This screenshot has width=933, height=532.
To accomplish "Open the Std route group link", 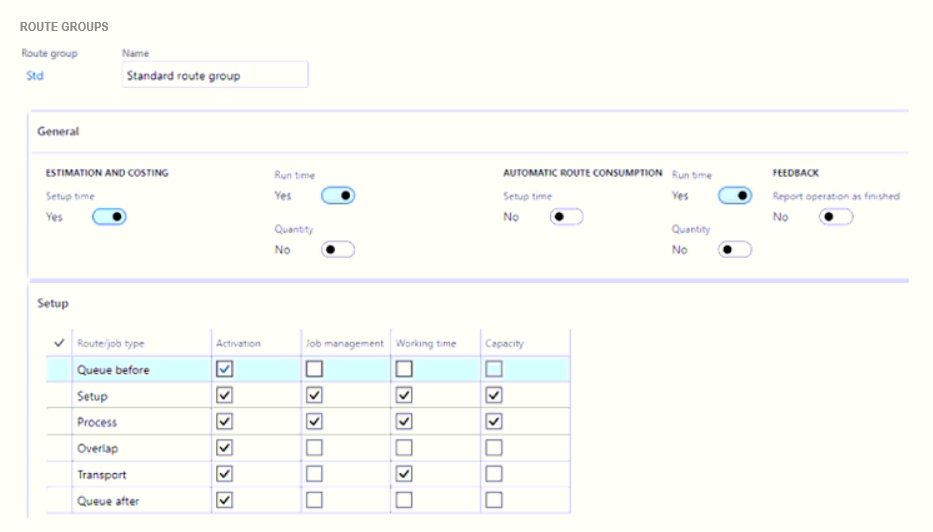I will [x=35, y=75].
